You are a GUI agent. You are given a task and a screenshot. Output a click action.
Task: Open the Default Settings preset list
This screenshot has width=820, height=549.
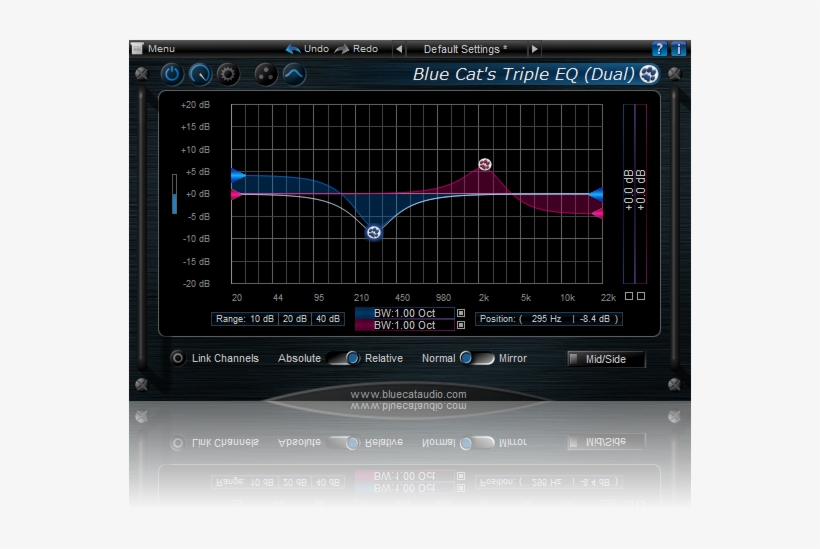tap(465, 49)
